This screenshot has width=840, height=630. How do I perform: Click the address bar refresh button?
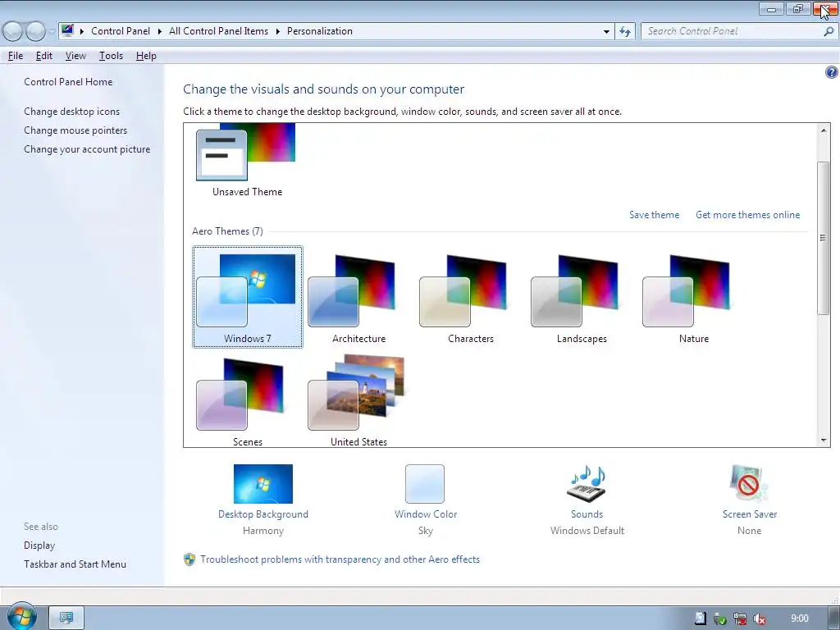[x=625, y=32]
